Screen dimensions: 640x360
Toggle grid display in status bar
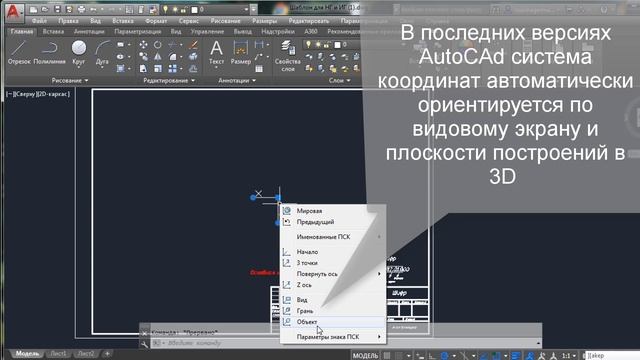coord(387,356)
